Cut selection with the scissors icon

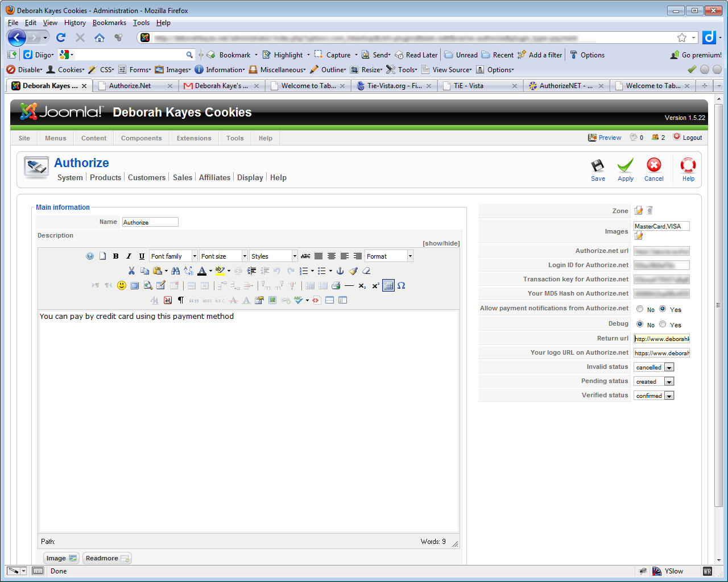132,271
